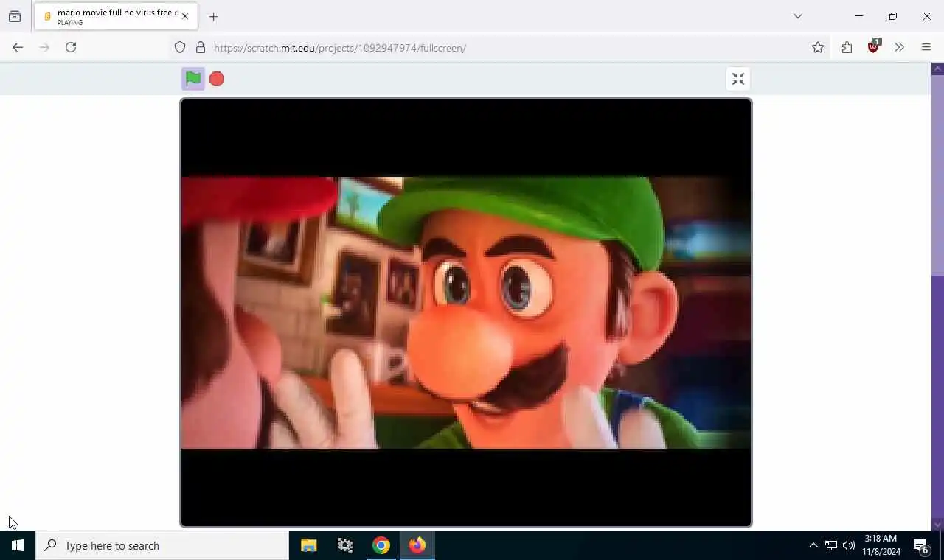Image resolution: width=944 pixels, height=560 pixels.
Task: Open tracking protection shield info
Action: pyautogui.click(x=180, y=48)
